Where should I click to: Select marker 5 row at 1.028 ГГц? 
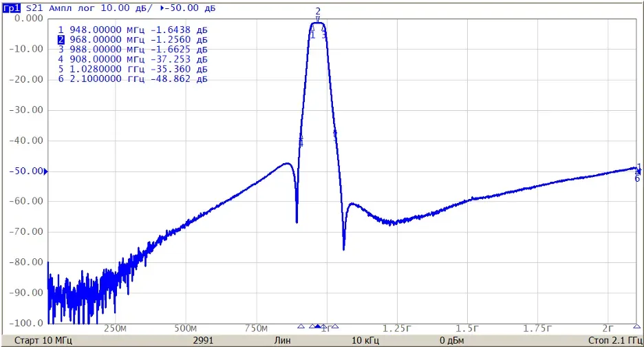[133, 70]
